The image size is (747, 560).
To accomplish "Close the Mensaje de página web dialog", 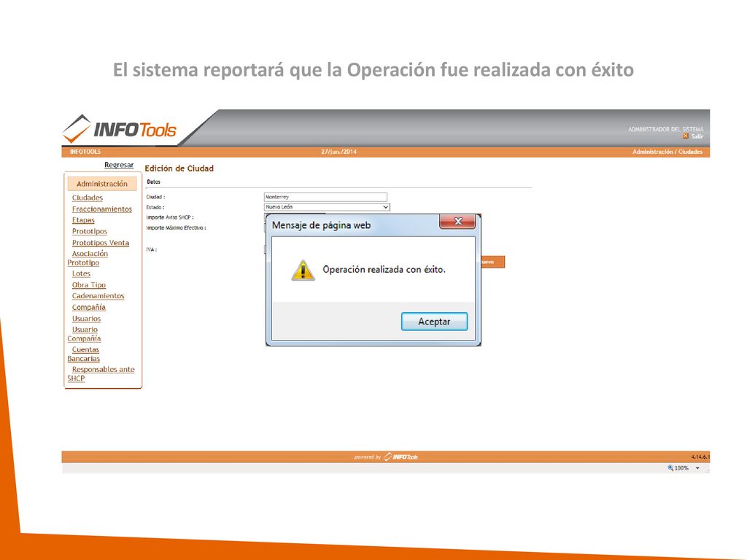I will (457, 222).
